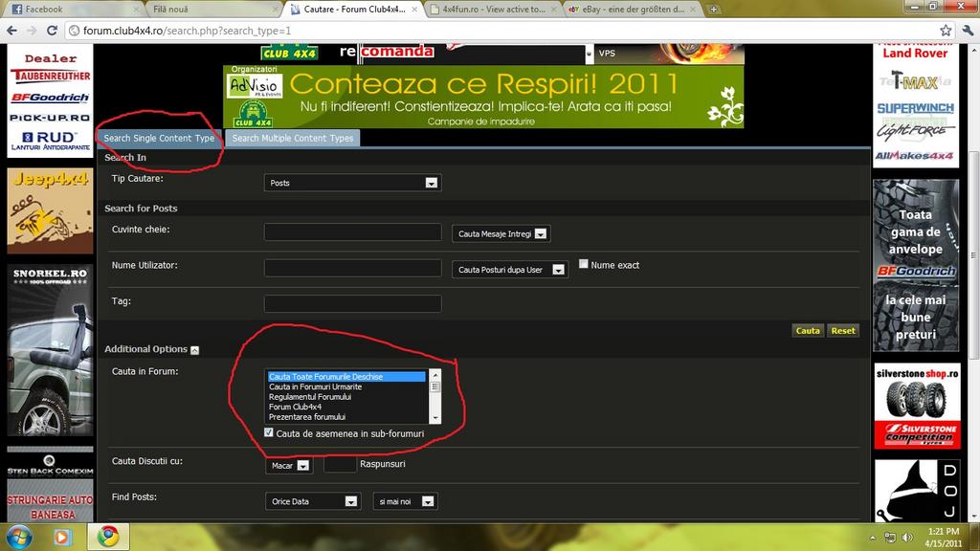
Task: Uncheck Cauta de asemenea in sub-forumuri
Action: [x=269, y=433]
